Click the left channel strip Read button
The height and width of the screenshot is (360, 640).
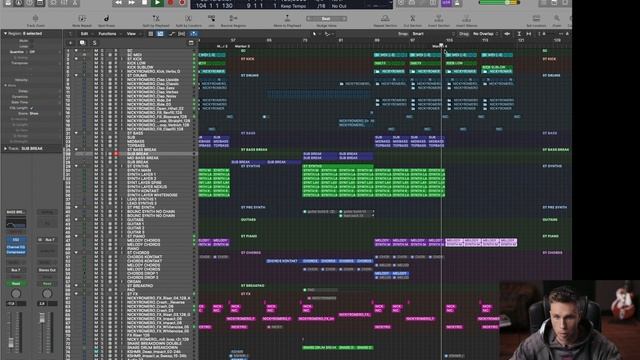tap(16, 283)
